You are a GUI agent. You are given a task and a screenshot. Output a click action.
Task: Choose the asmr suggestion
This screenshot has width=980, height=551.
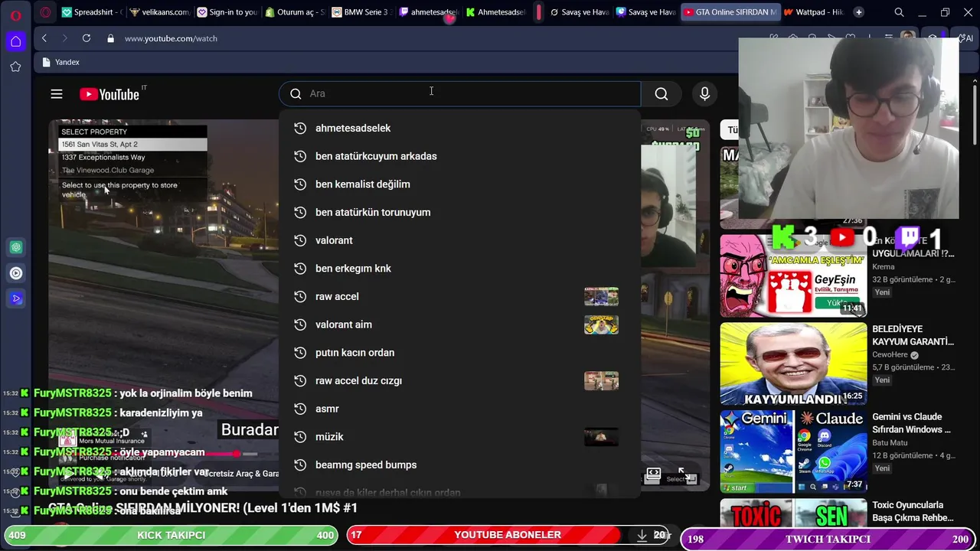coord(459,409)
